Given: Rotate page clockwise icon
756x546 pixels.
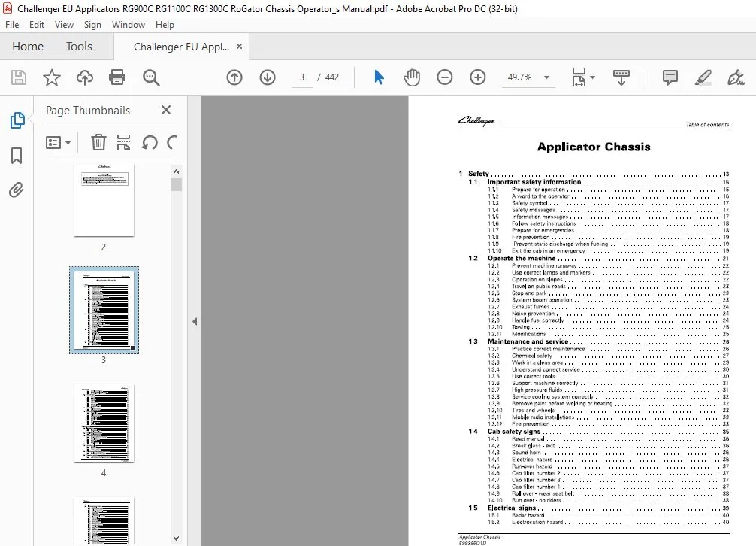Looking at the screenshot, I should coord(173,142).
